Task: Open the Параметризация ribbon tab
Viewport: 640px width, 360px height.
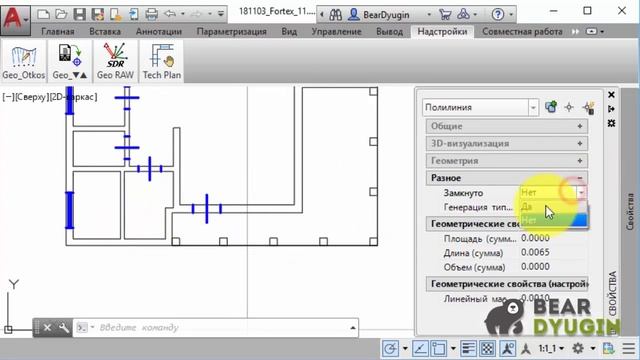Action: [231, 31]
